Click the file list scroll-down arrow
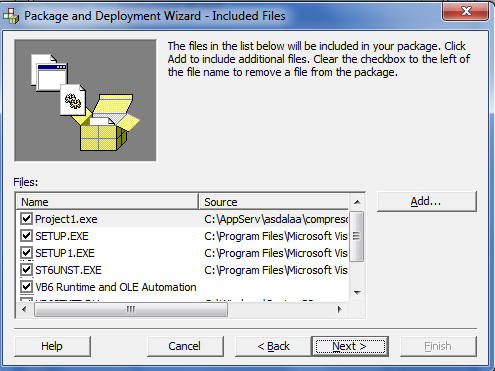 click(357, 293)
